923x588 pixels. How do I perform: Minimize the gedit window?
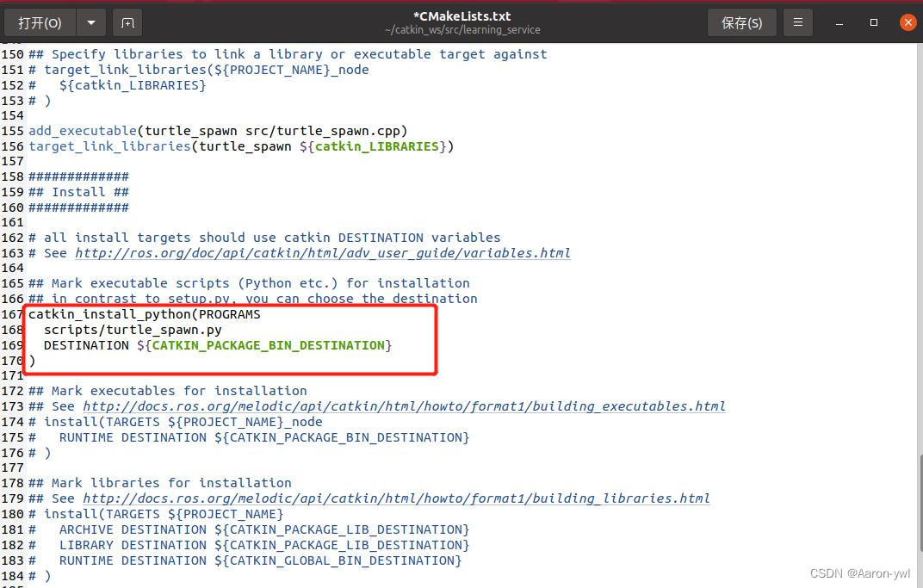coord(839,23)
